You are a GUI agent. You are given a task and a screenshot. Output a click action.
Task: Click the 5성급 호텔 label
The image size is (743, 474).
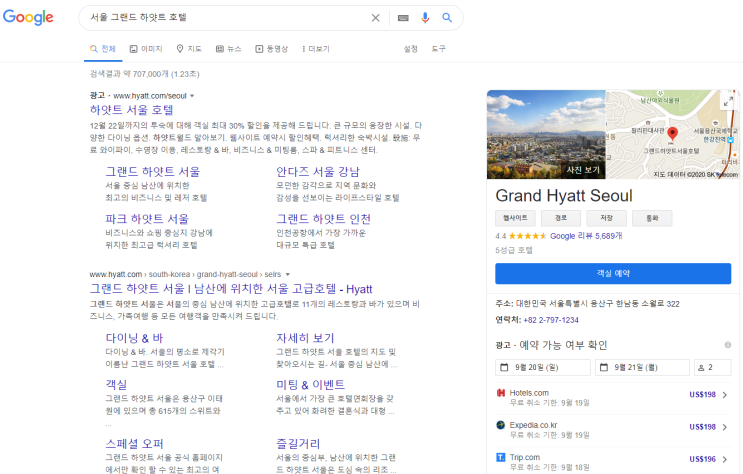point(514,250)
